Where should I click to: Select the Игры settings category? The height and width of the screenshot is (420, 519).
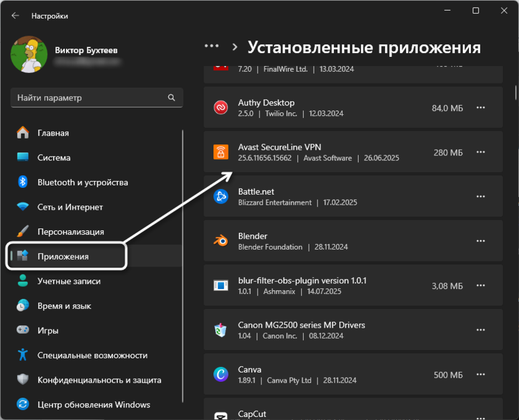point(62,330)
